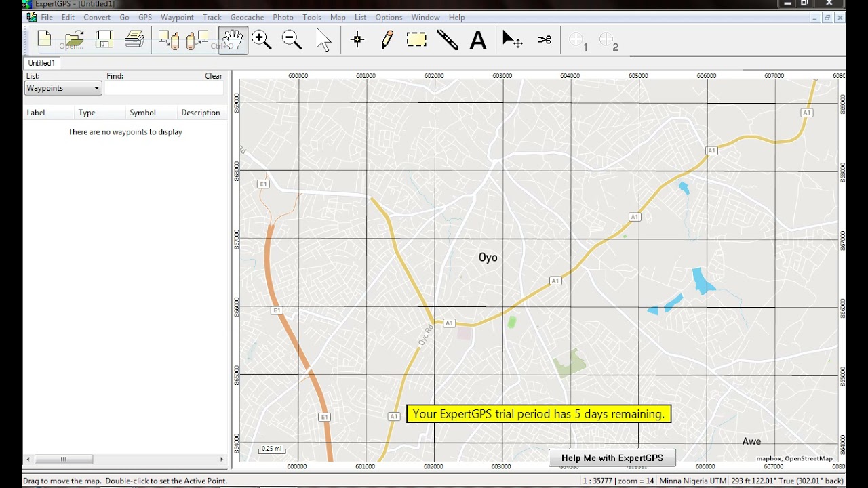Select the arrow Select tool
The height and width of the screenshot is (488, 868).
(x=323, y=40)
